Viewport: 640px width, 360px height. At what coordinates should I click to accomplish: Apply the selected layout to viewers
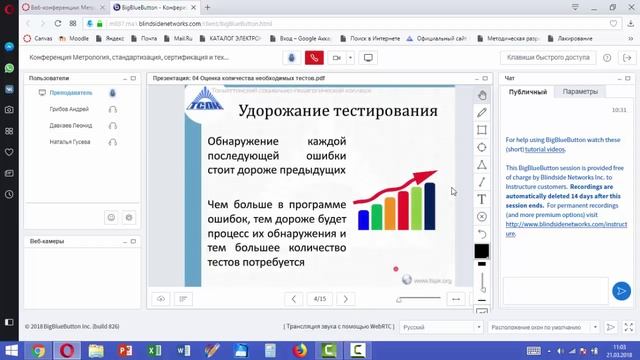click(611, 327)
